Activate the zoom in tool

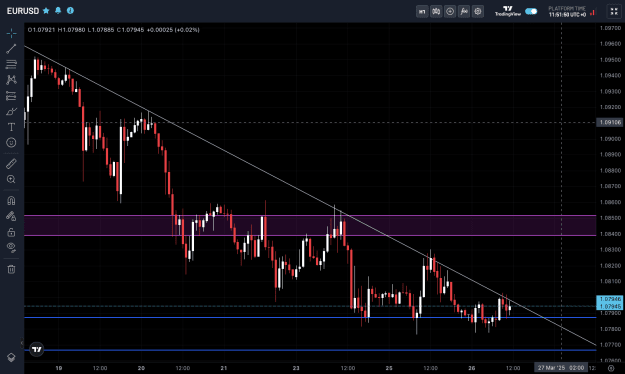coord(11,179)
